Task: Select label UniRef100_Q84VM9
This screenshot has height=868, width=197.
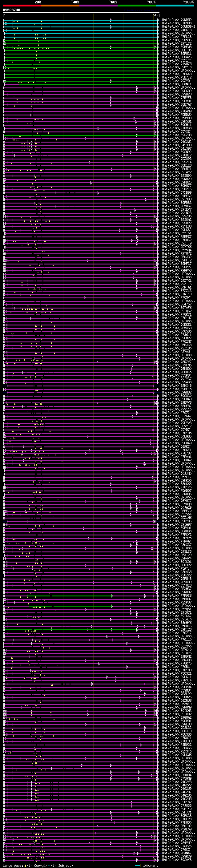Action: [177, 843]
